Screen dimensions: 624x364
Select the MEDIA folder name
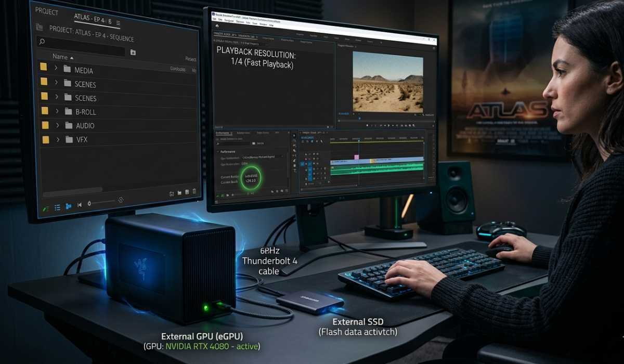[84, 70]
